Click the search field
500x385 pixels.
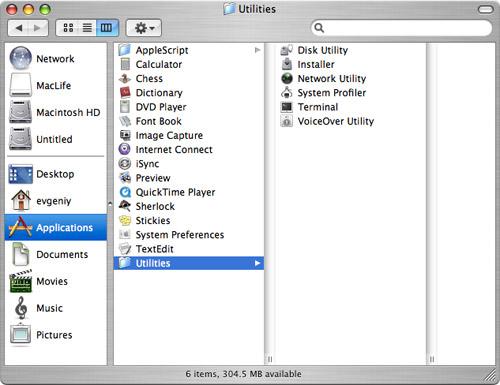402,28
